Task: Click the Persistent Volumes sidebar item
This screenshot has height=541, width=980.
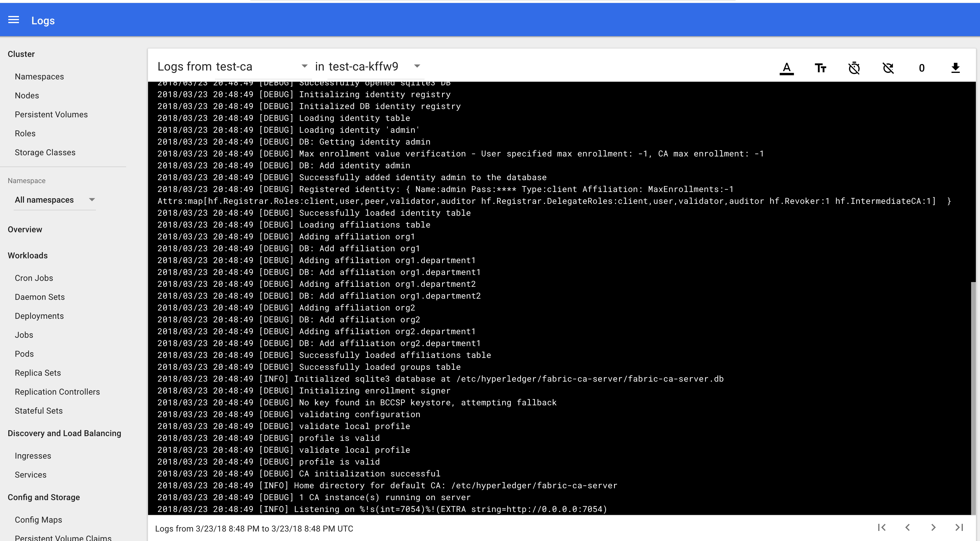Action: click(x=51, y=115)
